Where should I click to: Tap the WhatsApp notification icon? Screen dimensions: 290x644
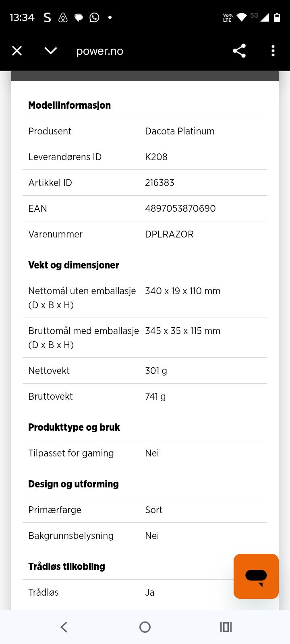pyautogui.click(x=94, y=17)
